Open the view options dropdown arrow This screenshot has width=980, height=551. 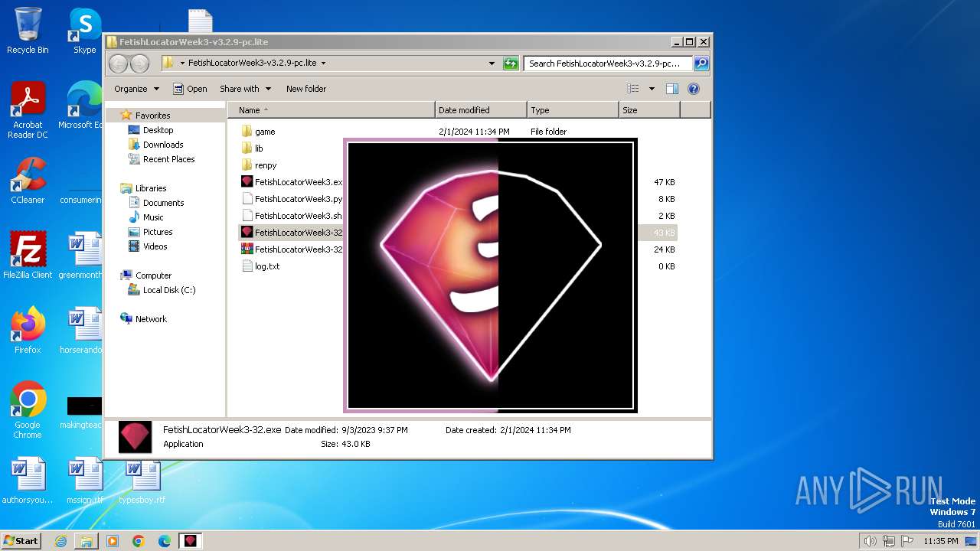[x=652, y=89]
